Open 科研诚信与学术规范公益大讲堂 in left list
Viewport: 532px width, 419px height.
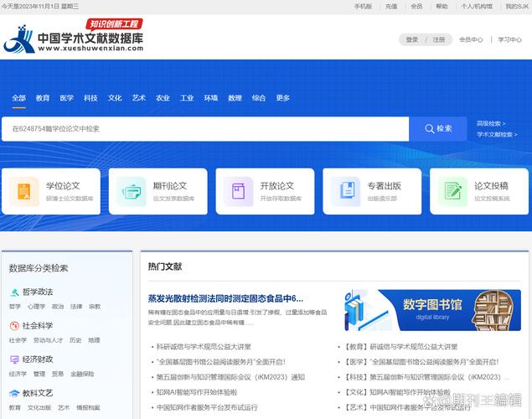click(204, 347)
